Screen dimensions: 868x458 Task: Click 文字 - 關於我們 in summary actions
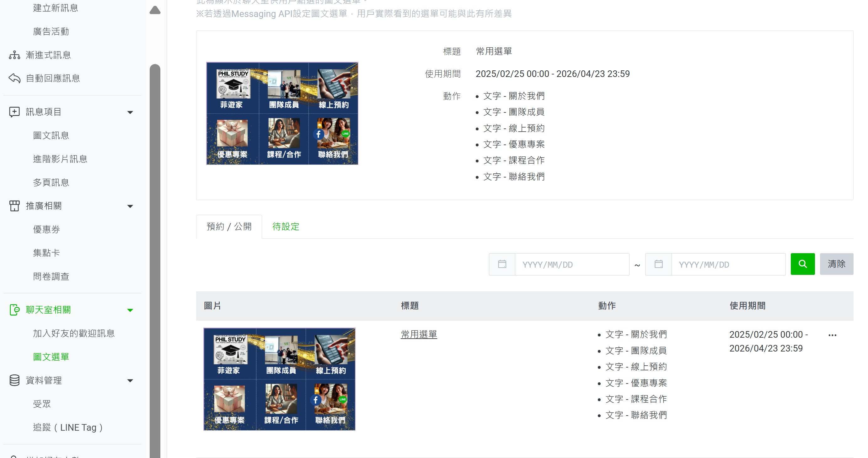coord(514,96)
